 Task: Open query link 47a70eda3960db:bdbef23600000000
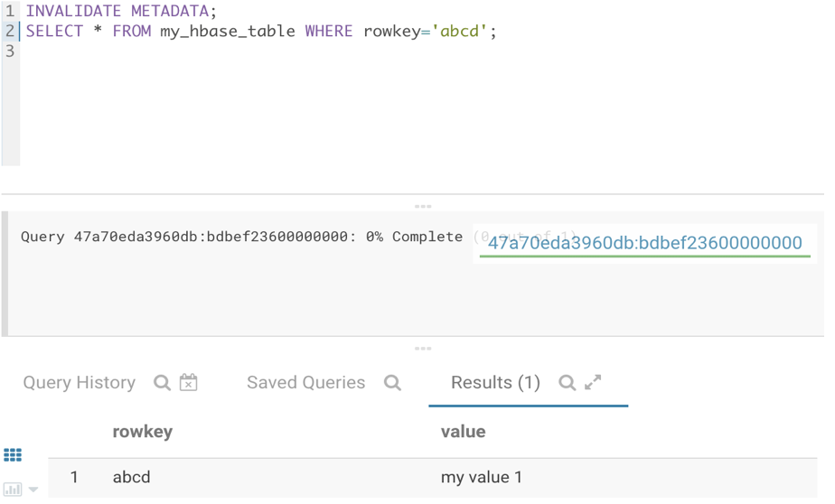pos(645,243)
